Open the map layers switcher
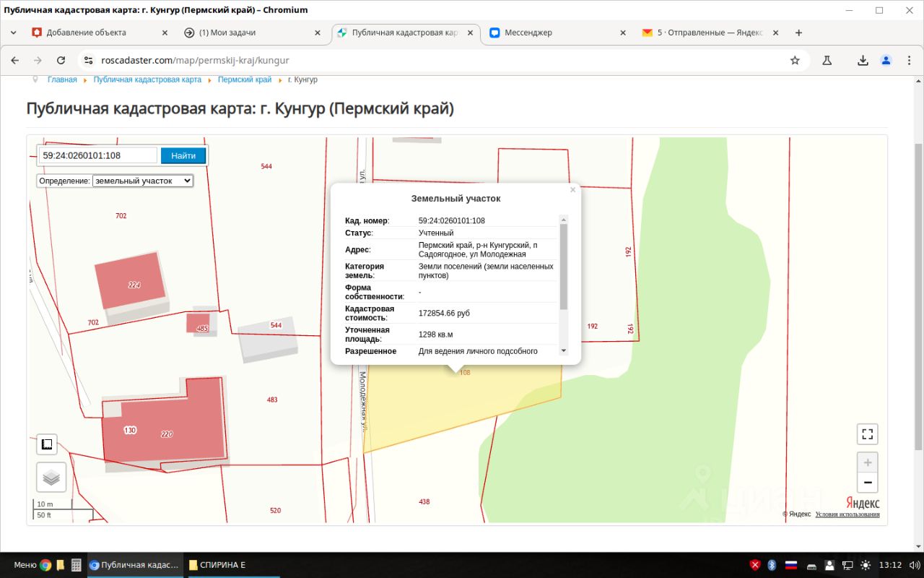 pos(51,478)
